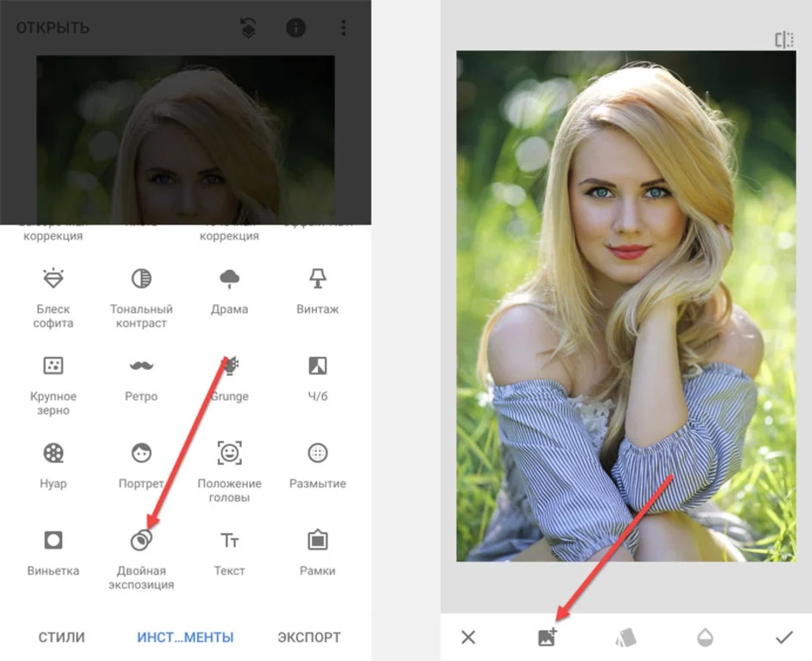Cancel edit with the X icon
The height and width of the screenshot is (661, 812).
(x=468, y=637)
